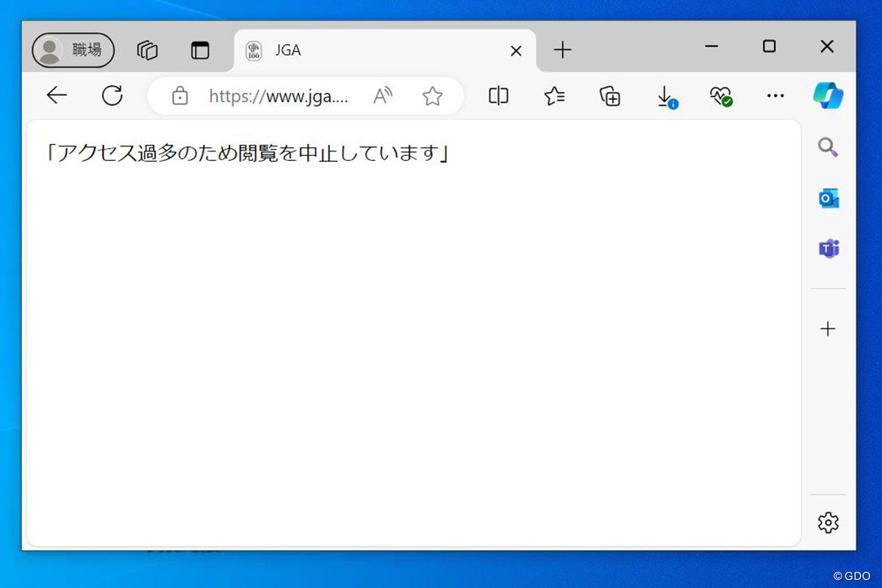Minimize the browser window

711,46
